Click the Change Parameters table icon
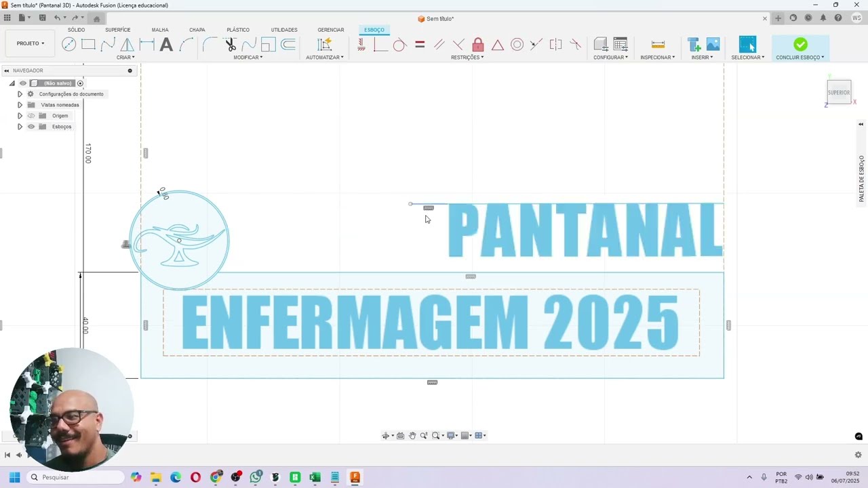The height and width of the screenshot is (488, 868). [620, 45]
